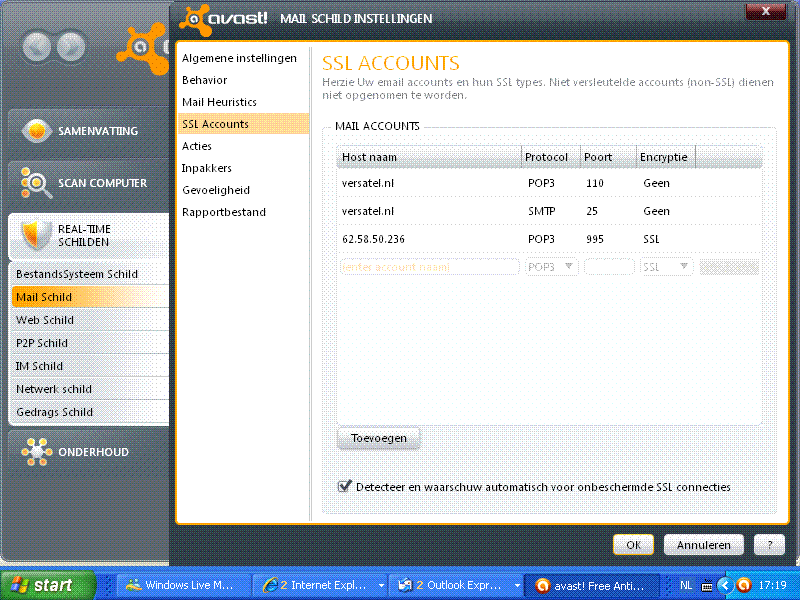Click the Real-time Schilden shield icon
Viewport: 800px width, 600px height.
point(37,235)
